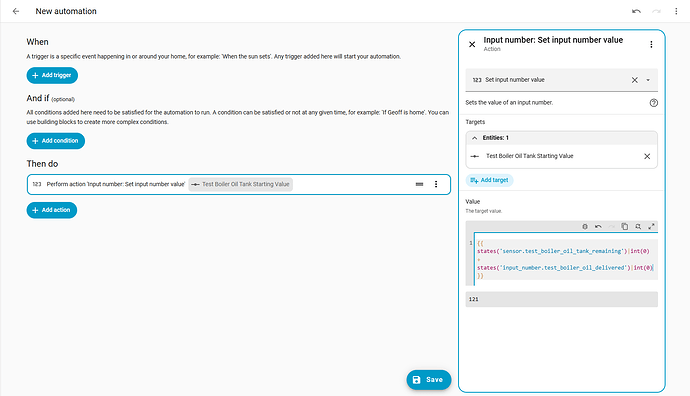Viewport: 690px width, 396px height.
Task: Undo last change in automation header
Action: tap(636, 11)
